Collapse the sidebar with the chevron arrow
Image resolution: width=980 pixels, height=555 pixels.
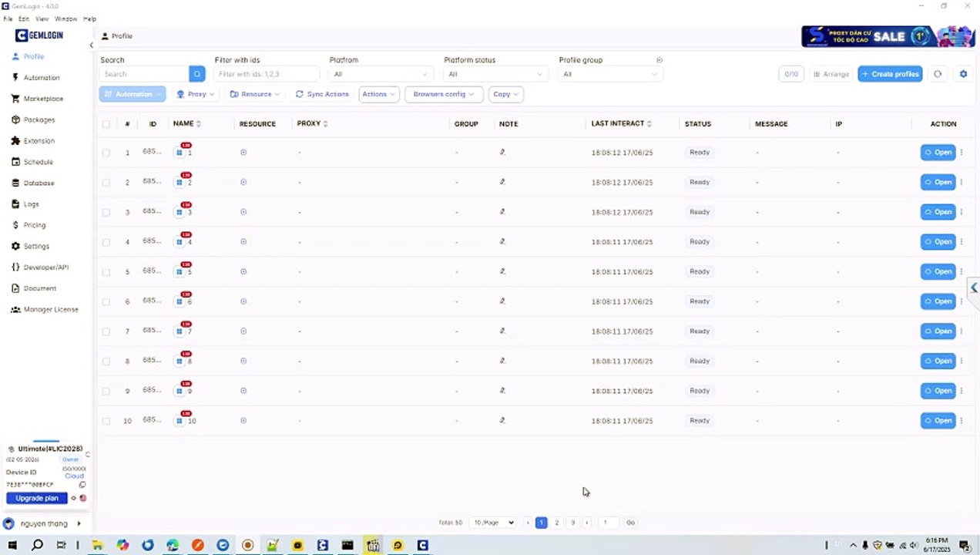point(91,45)
